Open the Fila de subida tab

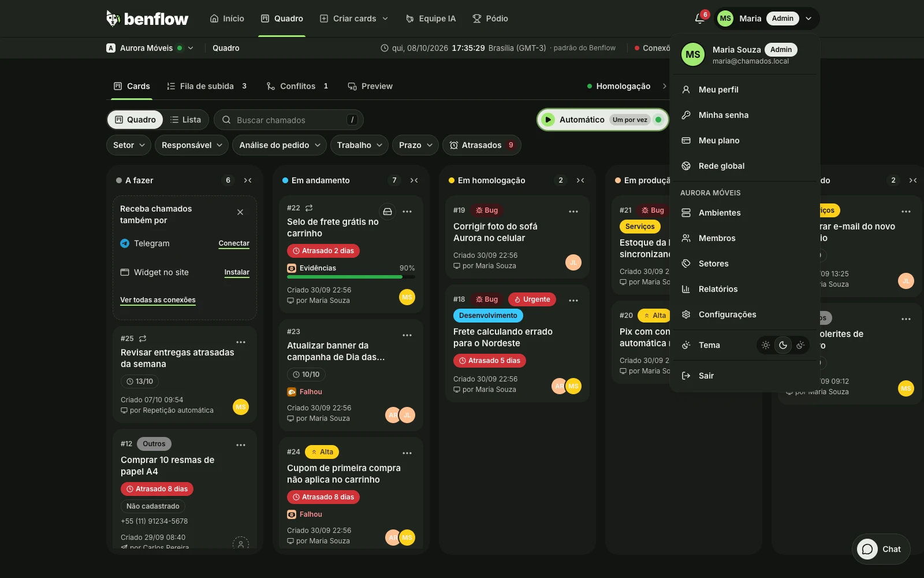coord(207,86)
